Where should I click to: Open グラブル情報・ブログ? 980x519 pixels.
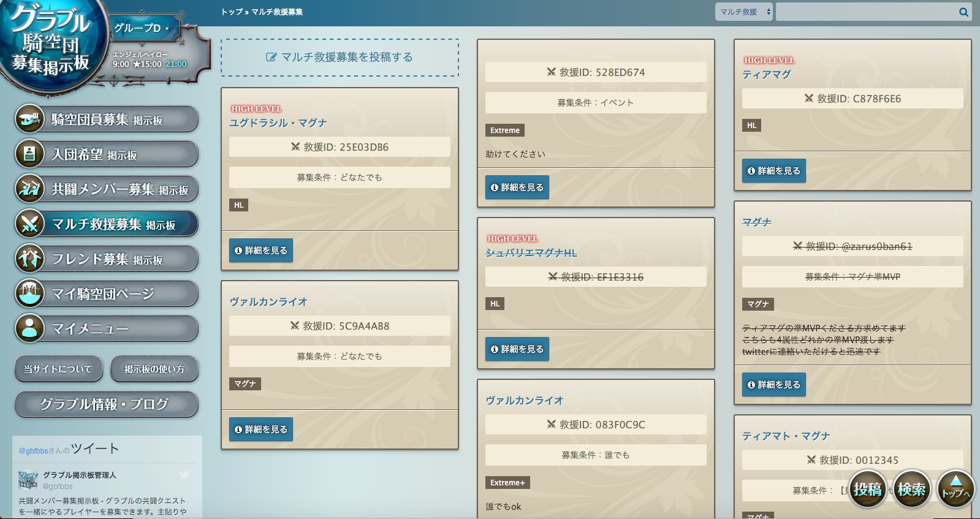[x=107, y=404]
